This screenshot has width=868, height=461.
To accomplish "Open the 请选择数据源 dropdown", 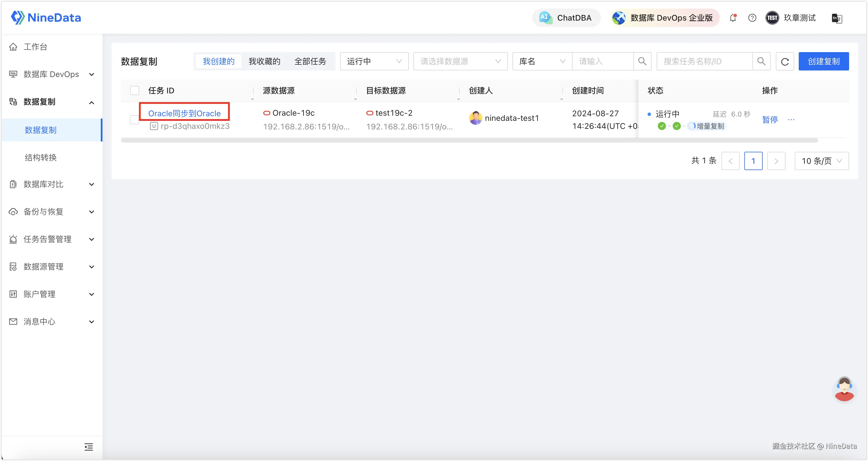I will [x=460, y=61].
